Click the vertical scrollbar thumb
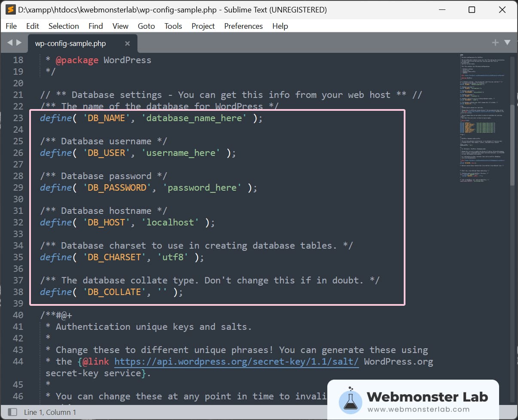This screenshot has width=518, height=420. pos(512,145)
